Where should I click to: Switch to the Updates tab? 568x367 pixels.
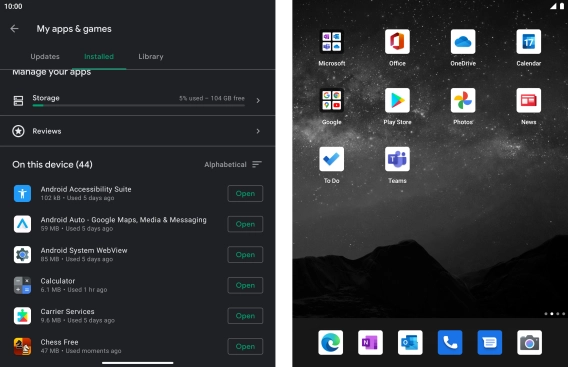[45, 57]
